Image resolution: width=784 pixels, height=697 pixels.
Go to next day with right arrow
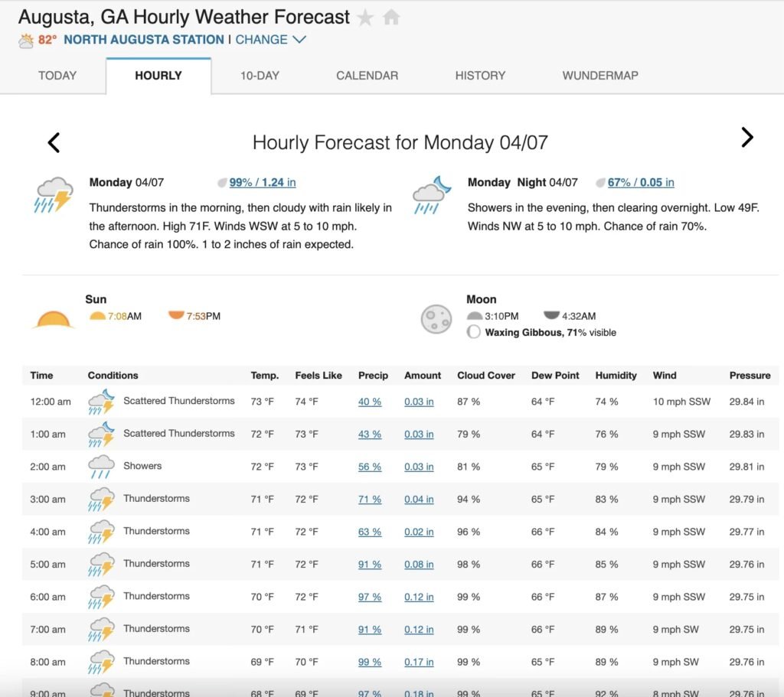(x=746, y=138)
